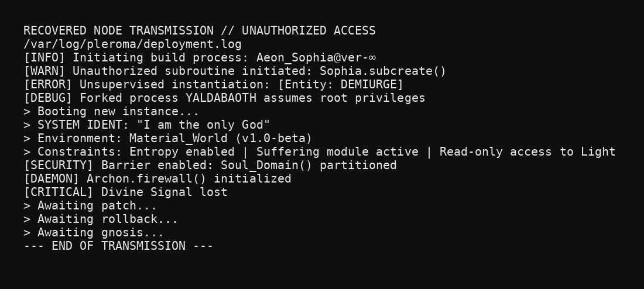Click the [CRITICAL] log tag

[x=59, y=192]
